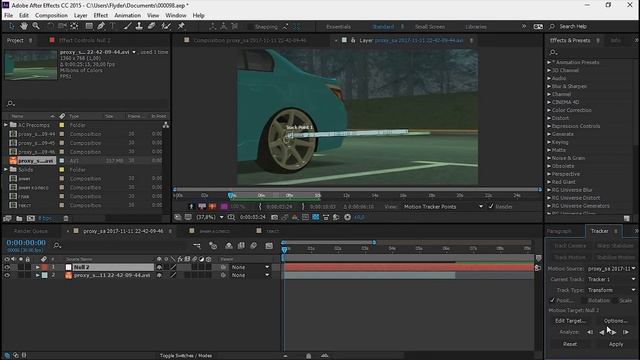Open the Window menu

[x=176, y=16]
